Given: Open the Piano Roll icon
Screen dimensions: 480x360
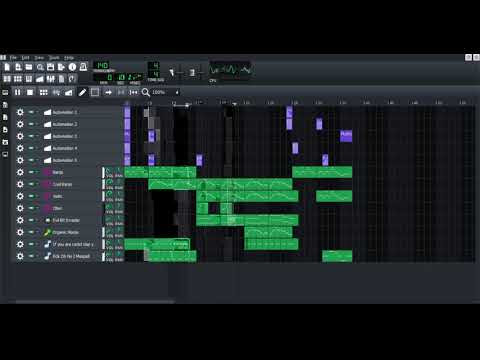Looking at the screenshot, I should pos(29,79).
